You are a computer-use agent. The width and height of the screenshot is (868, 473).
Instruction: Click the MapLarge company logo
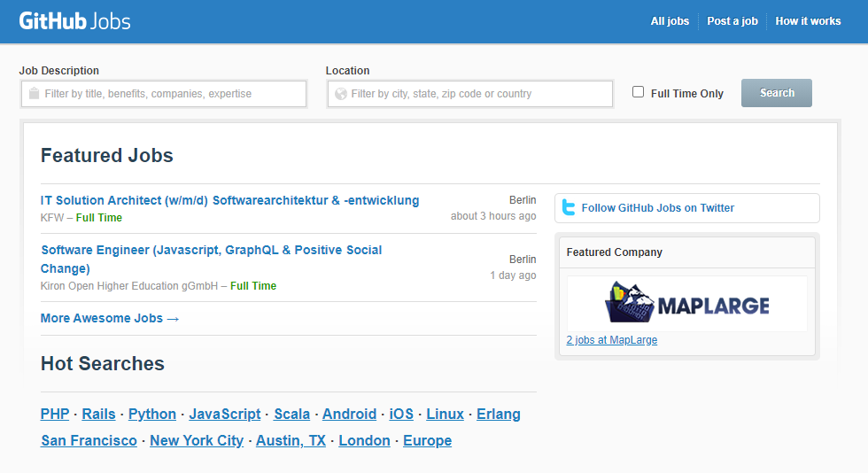pos(686,303)
